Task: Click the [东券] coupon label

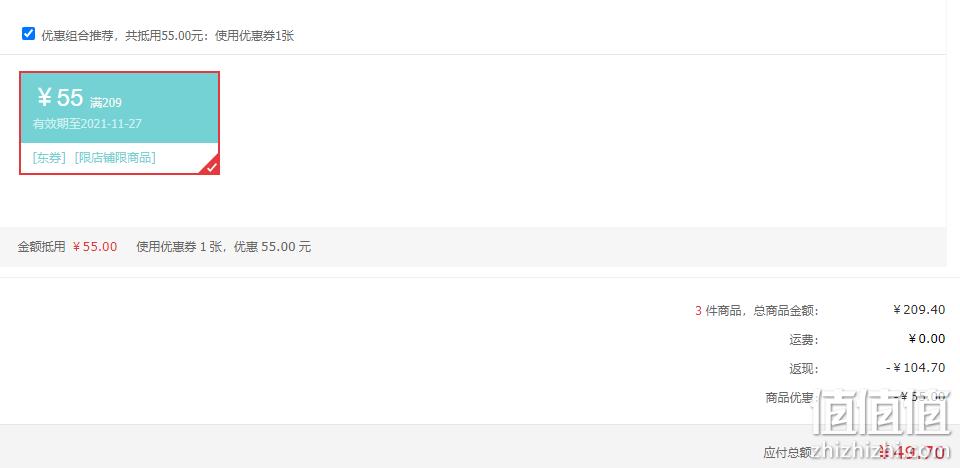Action: (49, 158)
